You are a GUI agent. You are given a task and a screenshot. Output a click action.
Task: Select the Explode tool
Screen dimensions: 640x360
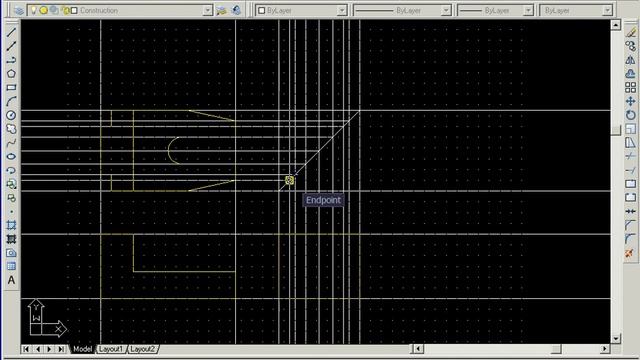630,253
